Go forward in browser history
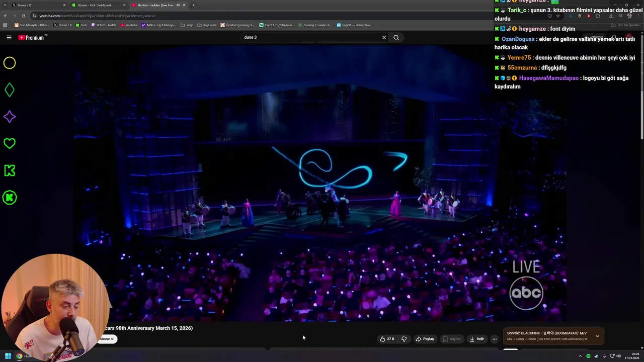This screenshot has height=362, width=644. (x=14, y=16)
